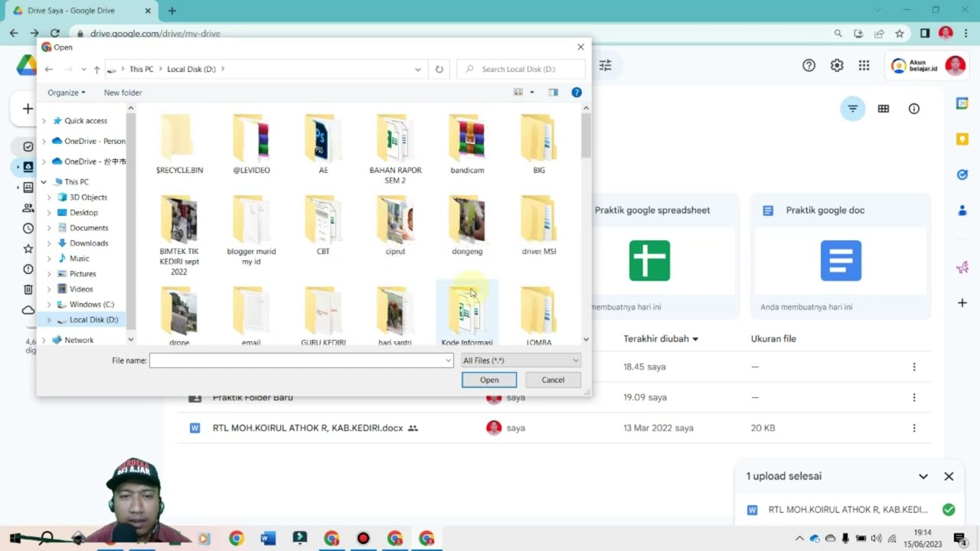Screen dimensions: 980x551
Task: Select Local Disk (D:) in the tree
Action: pos(93,320)
